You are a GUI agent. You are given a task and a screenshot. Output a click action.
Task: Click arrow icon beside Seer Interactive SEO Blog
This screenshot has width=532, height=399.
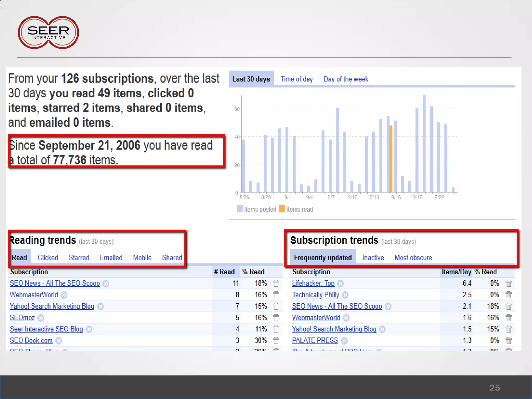[89, 329]
